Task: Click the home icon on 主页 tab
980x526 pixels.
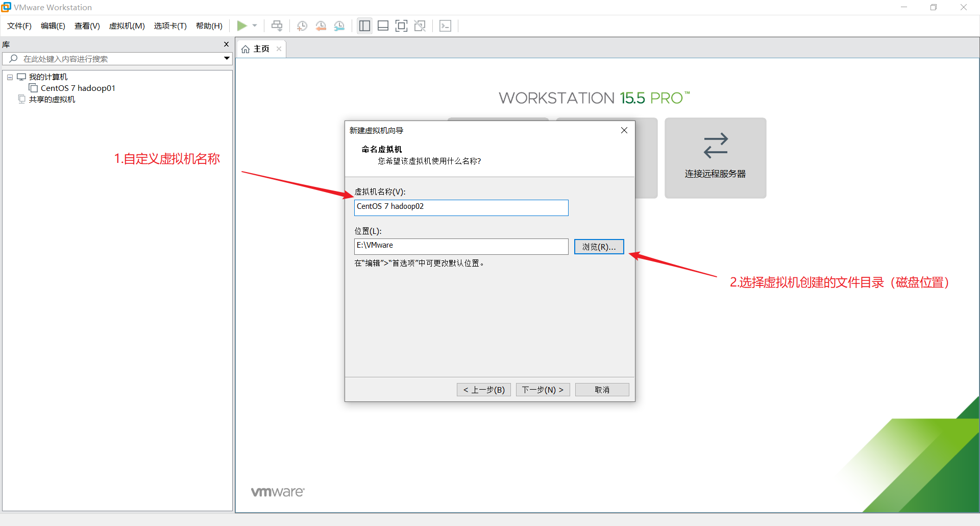Action: [246, 49]
